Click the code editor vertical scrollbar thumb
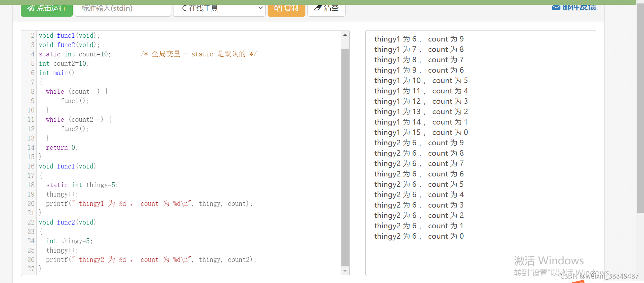Image resolution: width=644 pixels, height=283 pixels. point(345,157)
